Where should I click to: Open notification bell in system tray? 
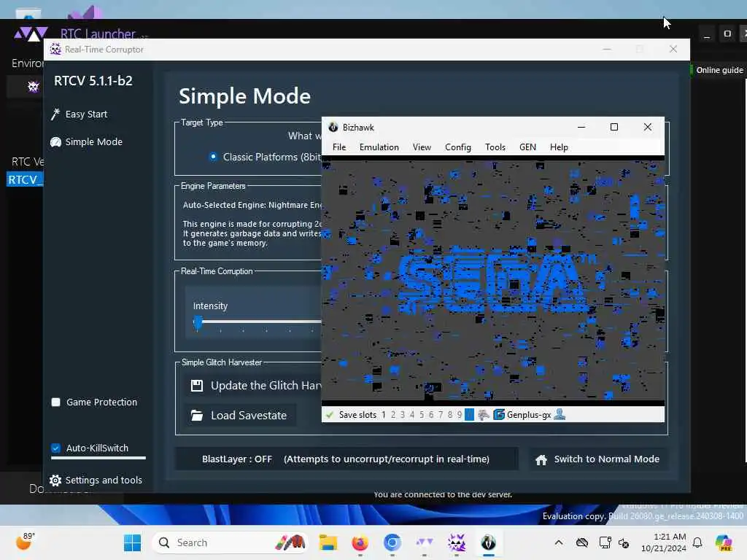[697, 542]
